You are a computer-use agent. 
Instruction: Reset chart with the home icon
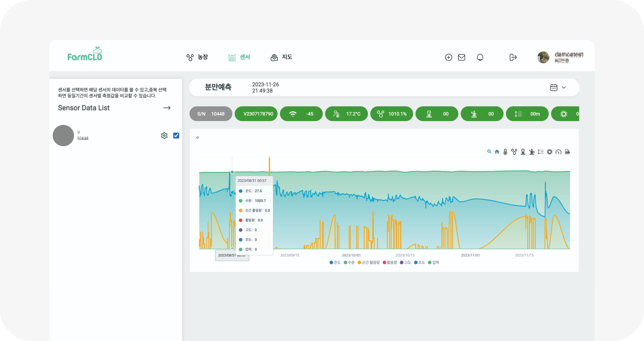pyautogui.click(x=497, y=152)
